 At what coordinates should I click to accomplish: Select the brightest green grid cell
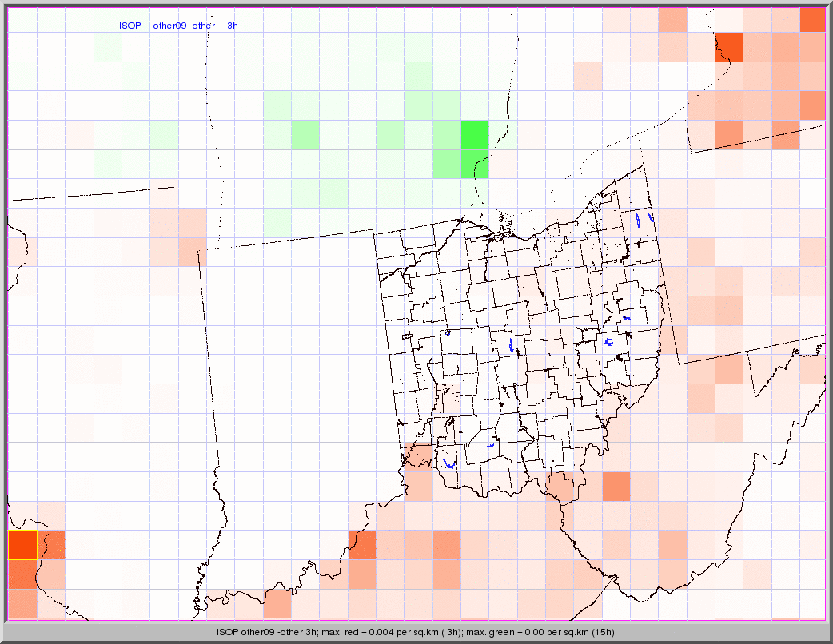tap(475, 135)
